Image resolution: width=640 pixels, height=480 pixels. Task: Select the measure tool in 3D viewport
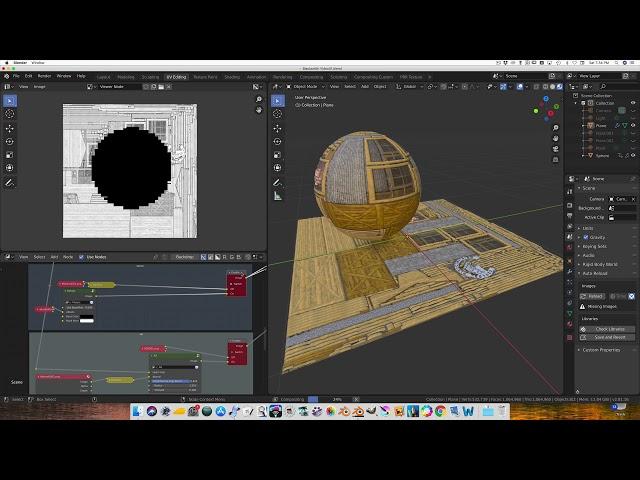pos(278,196)
